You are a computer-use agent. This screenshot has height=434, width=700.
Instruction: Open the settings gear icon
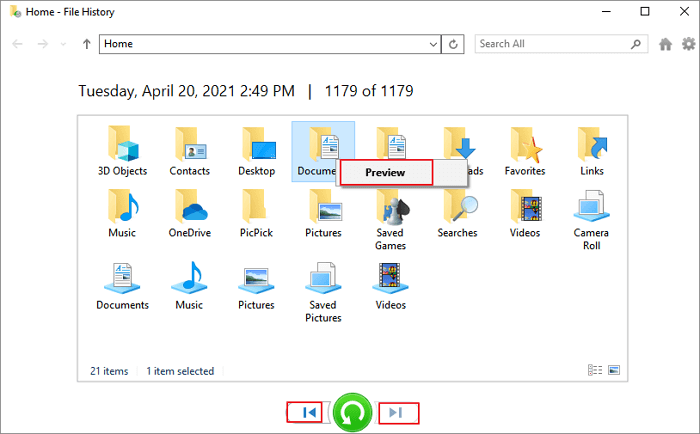point(689,44)
